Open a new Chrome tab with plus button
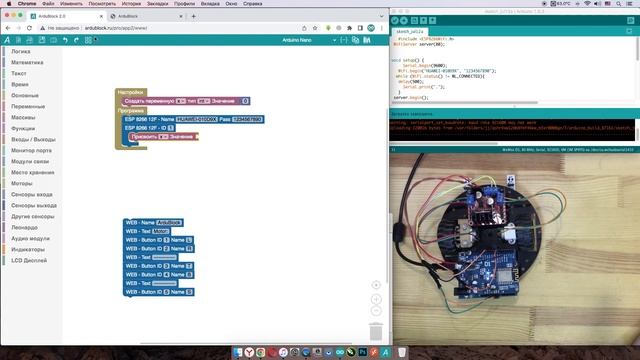 [193, 16]
